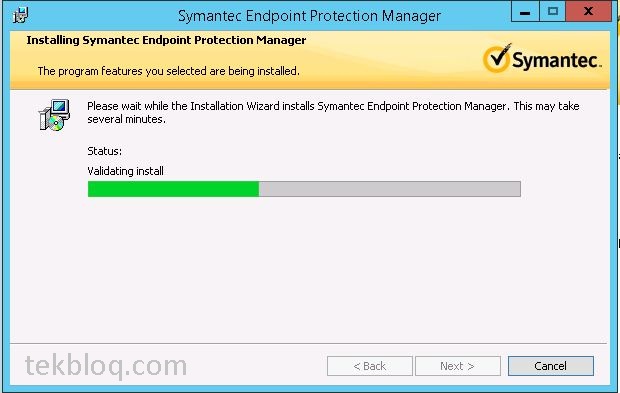Click the green filled portion of progress bar
This screenshot has width=620, height=393.
173,189
